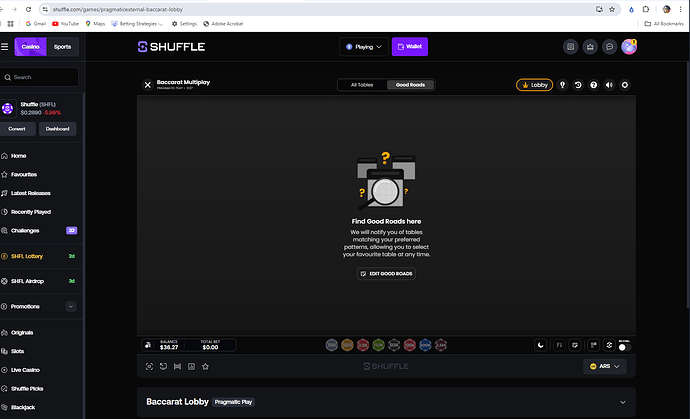Viewport: 690px width, 419px height.
Task: Close the Baccarat Multiplay panel
Action: (x=147, y=85)
